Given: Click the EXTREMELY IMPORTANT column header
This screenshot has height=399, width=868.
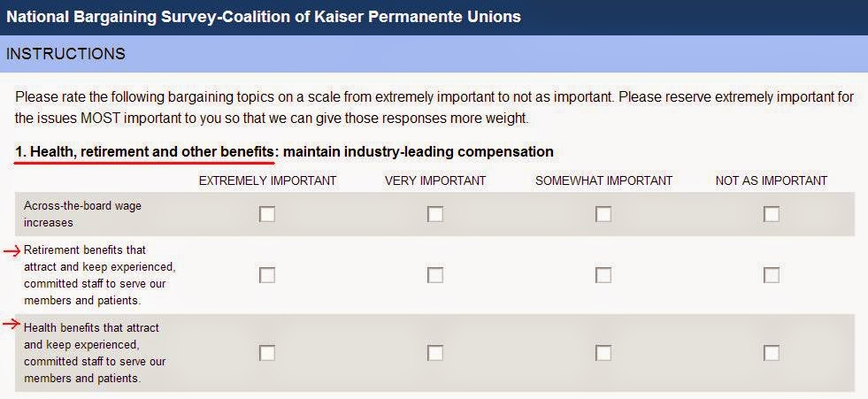Looking at the screenshot, I should [x=267, y=181].
